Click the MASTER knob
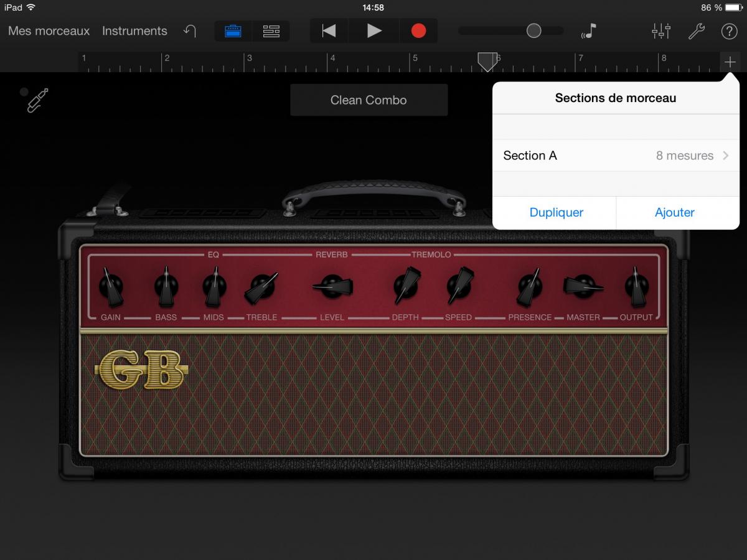Viewport: 747px width, 560px height. point(583,286)
